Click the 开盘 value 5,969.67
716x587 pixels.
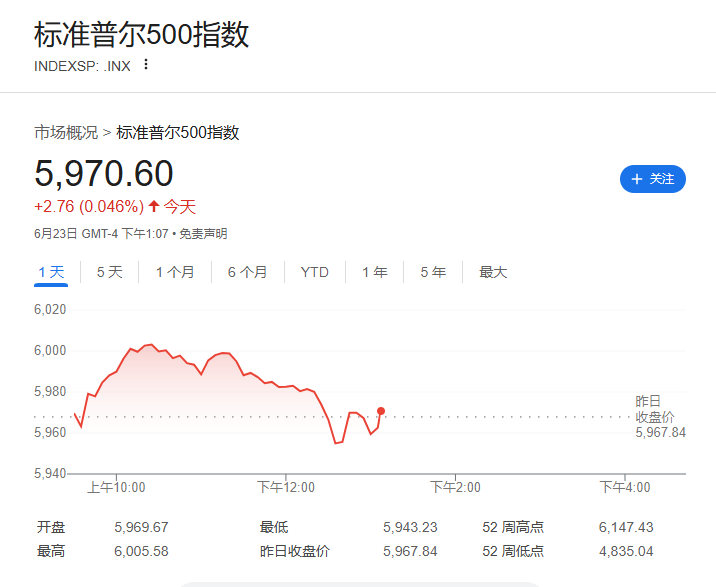click(x=141, y=528)
